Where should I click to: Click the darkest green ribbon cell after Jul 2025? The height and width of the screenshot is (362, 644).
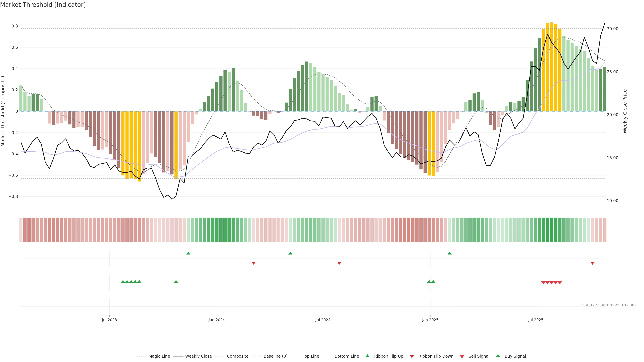point(548,230)
